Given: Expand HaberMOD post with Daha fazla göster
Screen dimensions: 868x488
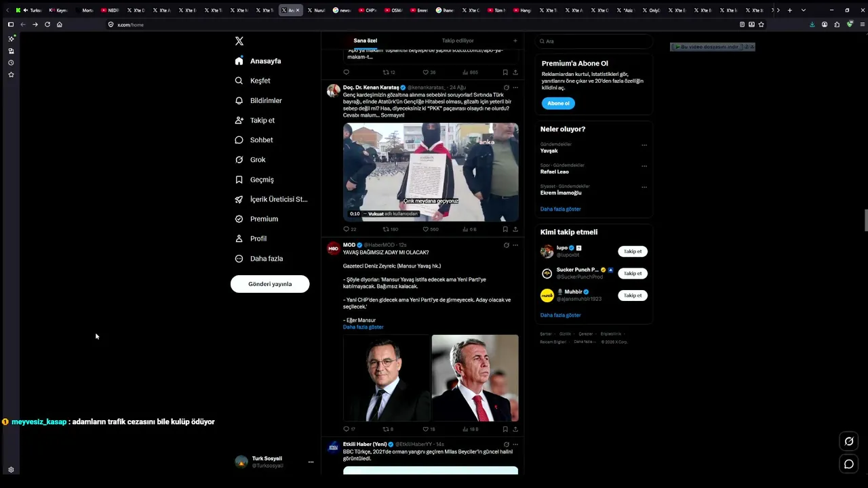Looking at the screenshot, I should pos(363,327).
